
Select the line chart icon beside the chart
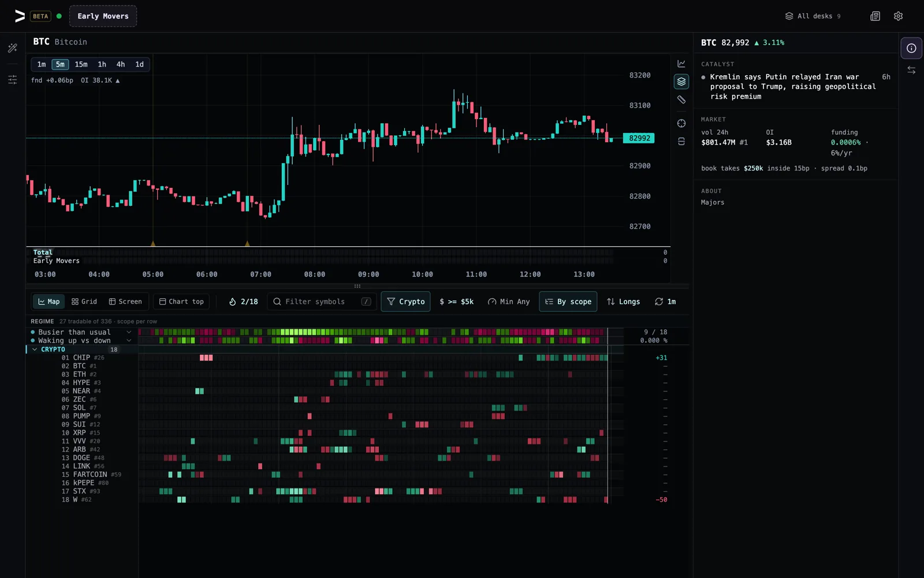681,64
